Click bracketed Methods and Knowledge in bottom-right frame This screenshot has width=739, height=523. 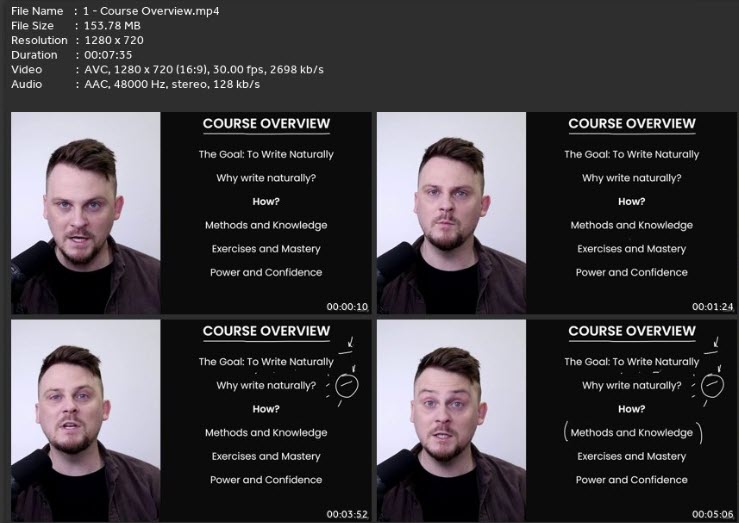point(632,433)
